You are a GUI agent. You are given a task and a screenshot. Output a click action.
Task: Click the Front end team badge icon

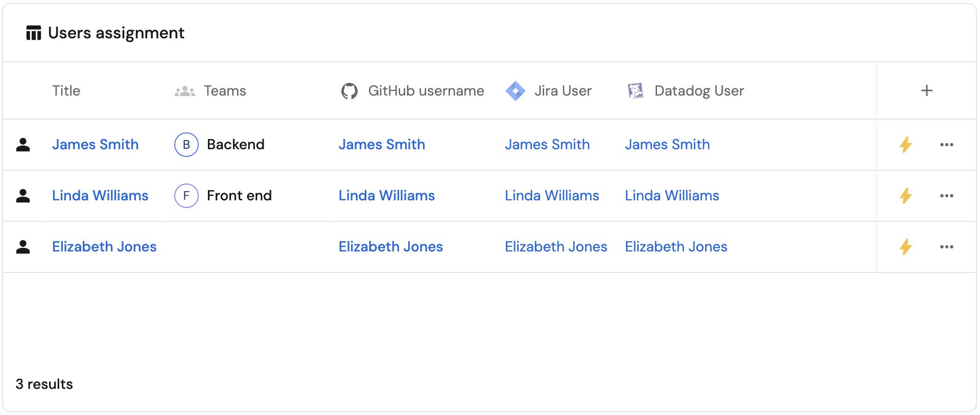coord(186,196)
